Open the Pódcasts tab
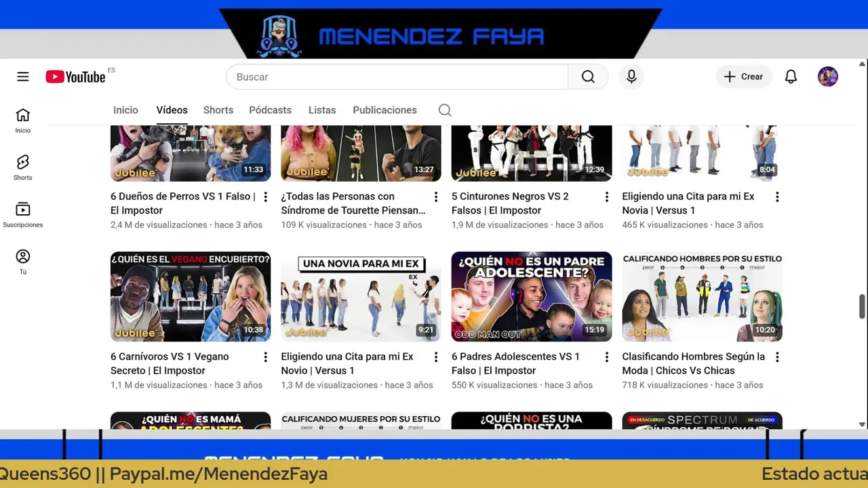Image resolution: width=868 pixels, height=488 pixels. (x=270, y=110)
